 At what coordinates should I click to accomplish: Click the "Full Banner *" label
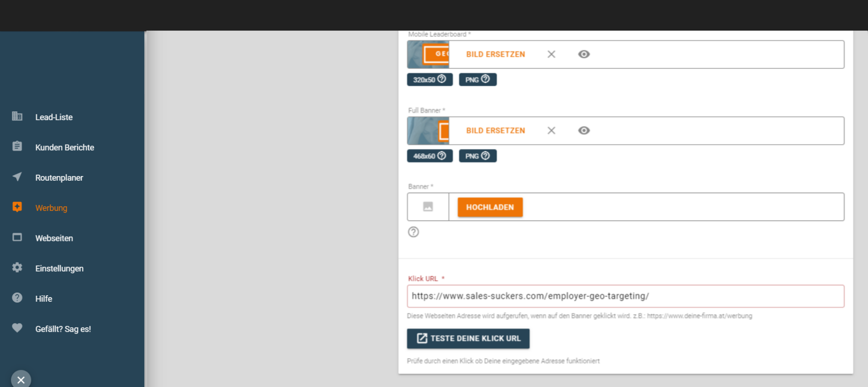[x=426, y=110]
